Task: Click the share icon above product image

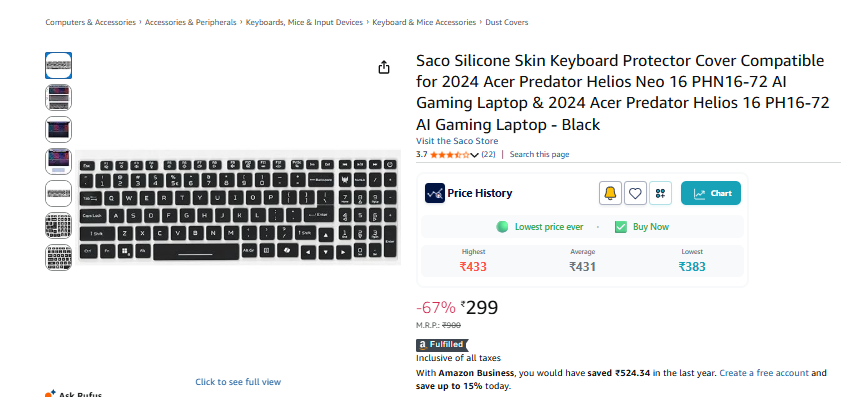Action: pyautogui.click(x=383, y=67)
